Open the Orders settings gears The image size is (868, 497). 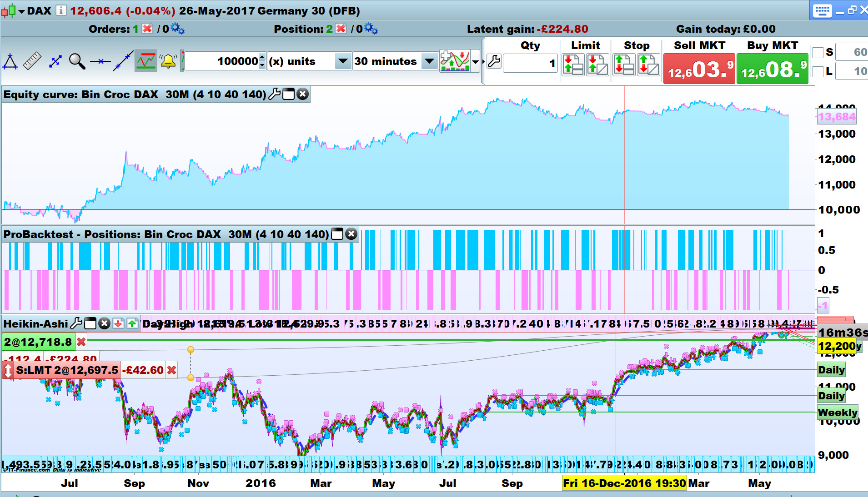click(x=177, y=29)
